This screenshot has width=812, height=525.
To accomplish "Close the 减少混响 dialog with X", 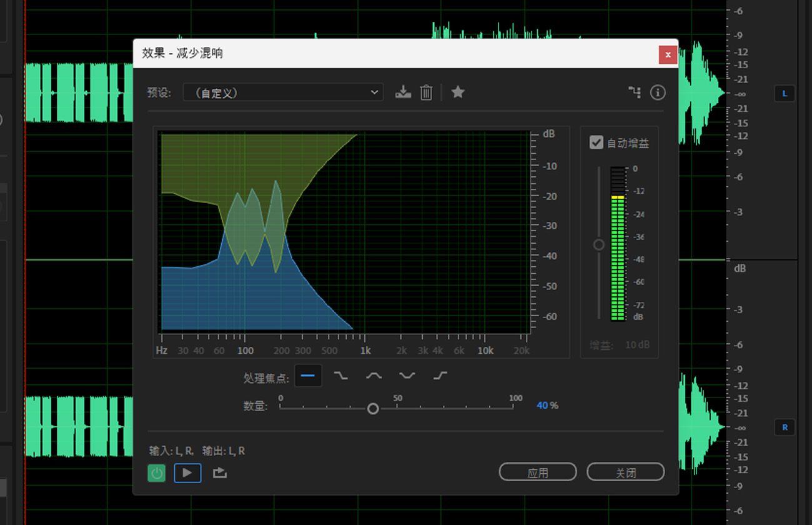I will (x=668, y=54).
